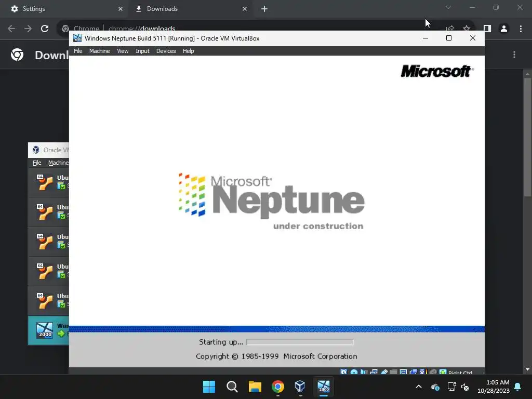The width and height of the screenshot is (532, 399).
Task: Click the Starting up progress bar in the VM
Action: pyautogui.click(x=300, y=342)
